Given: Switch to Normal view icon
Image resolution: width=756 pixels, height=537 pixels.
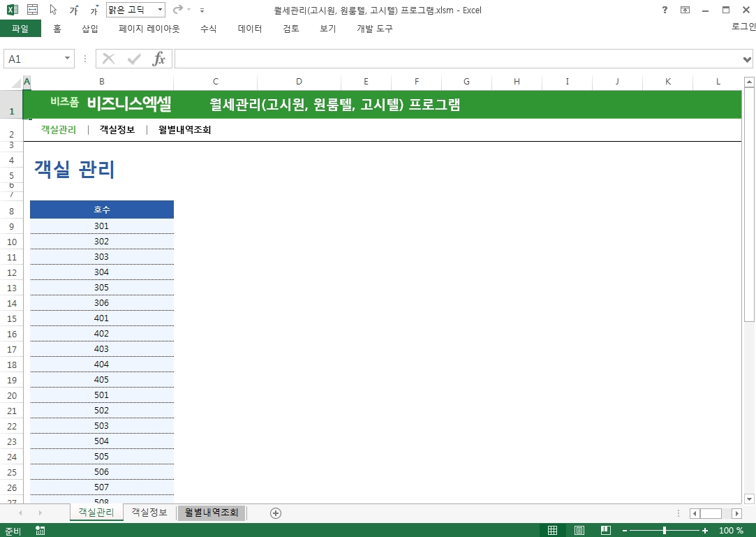Looking at the screenshot, I should (553, 530).
